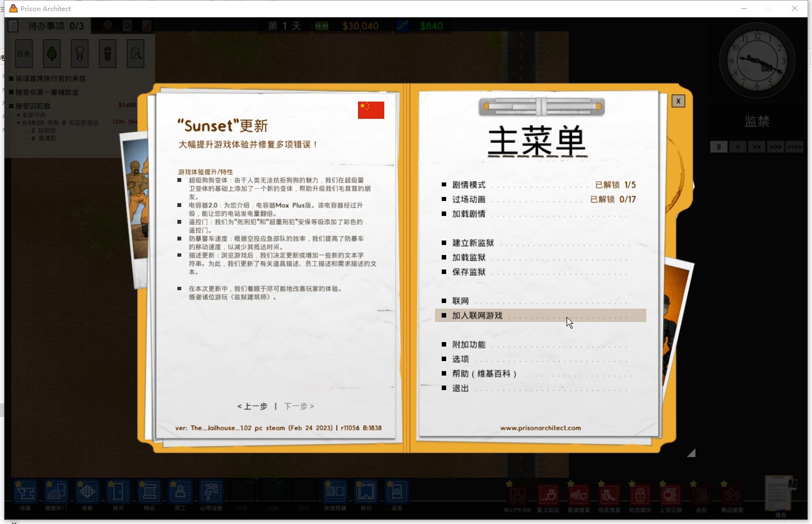Activate 防范禁闭 lockdown mode
The width and height of the screenshot is (812, 524).
[639, 495]
